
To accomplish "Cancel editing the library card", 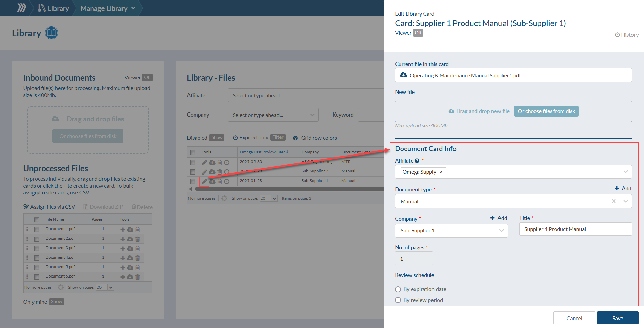I will pos(574,318).
